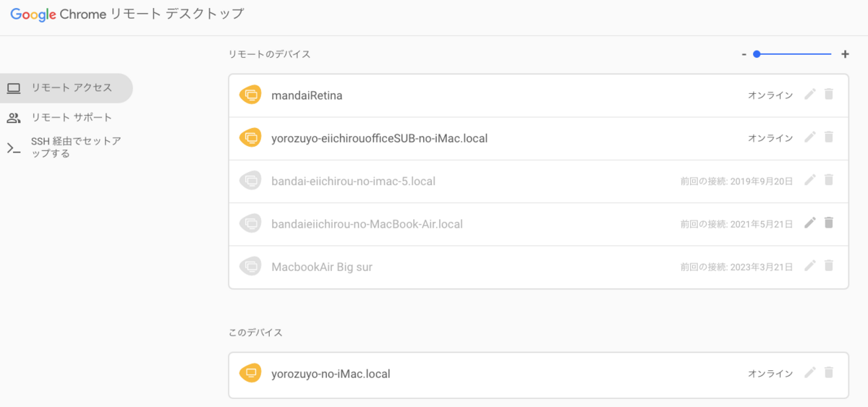This screenshot has height=407, width=868.
Task: Edit name of bandai-eiichirou-no-imac-5.local
Action: coord(810,180)
